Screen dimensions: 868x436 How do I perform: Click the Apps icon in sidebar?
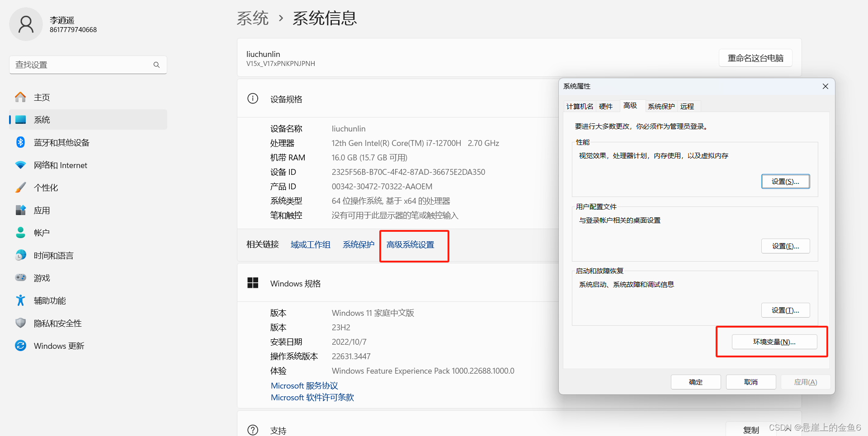[x=20, y=210]
